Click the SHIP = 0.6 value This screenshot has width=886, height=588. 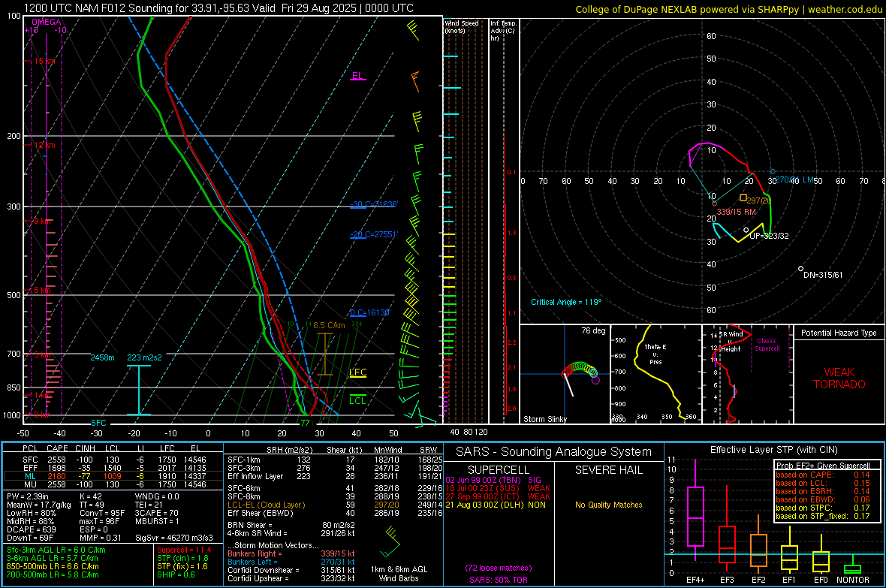click(176, 574)
